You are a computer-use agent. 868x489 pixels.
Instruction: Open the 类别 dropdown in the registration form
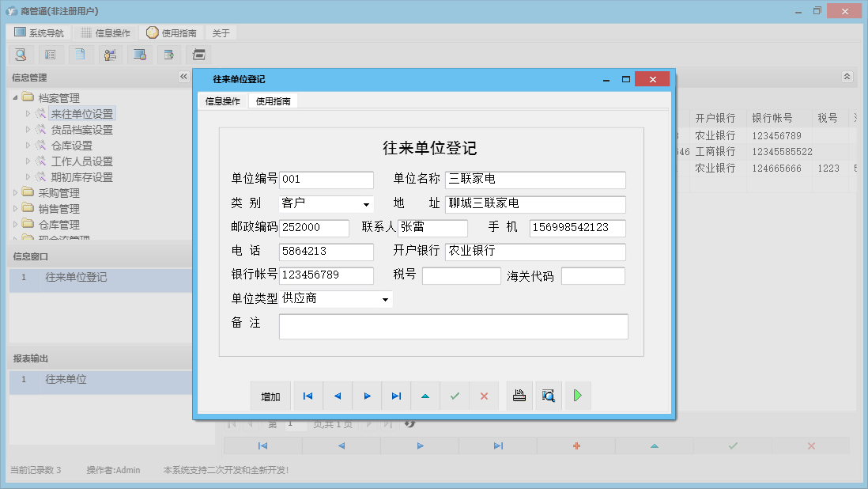pos(365,203)
